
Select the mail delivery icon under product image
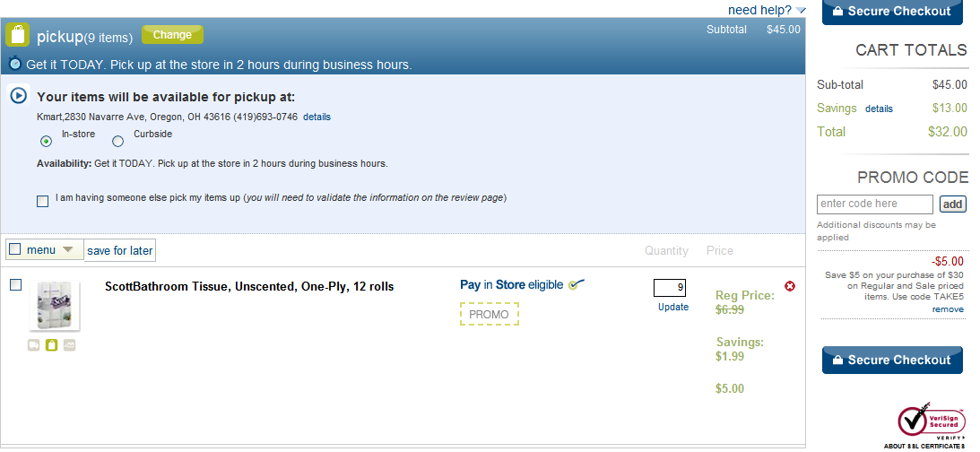(x=69, y=344)
